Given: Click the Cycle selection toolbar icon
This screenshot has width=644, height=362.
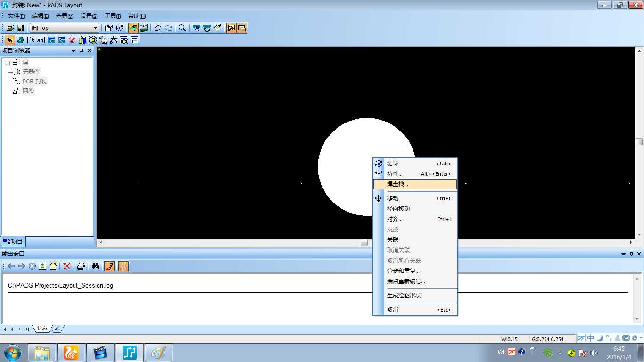Looking at the screenshot, I should pyautogui.click(x=119, y=28).
